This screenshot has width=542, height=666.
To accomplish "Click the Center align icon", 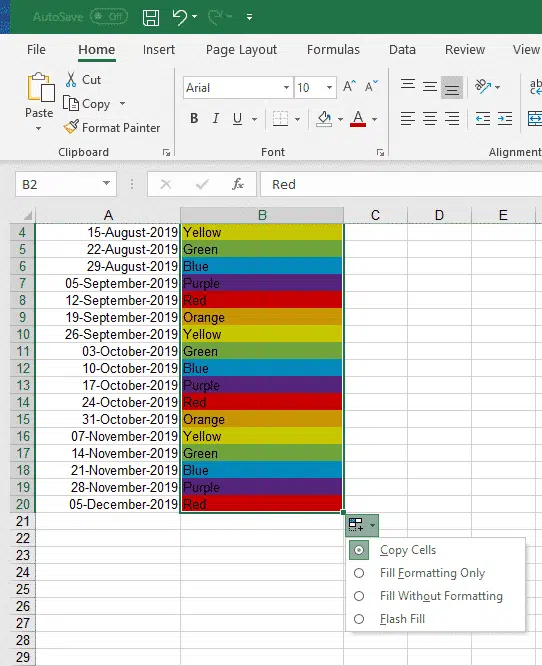I will (x=429, y=119).
